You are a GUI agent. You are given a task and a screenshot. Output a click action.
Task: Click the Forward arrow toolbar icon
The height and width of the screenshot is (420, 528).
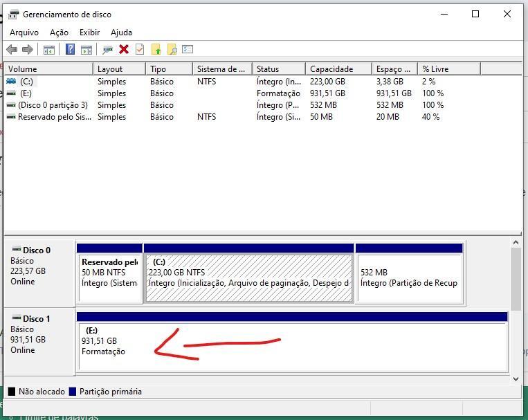(28, 50)
